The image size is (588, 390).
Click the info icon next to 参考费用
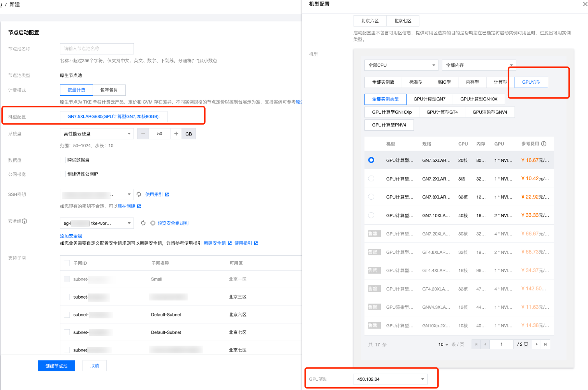[x=544, y=144]
